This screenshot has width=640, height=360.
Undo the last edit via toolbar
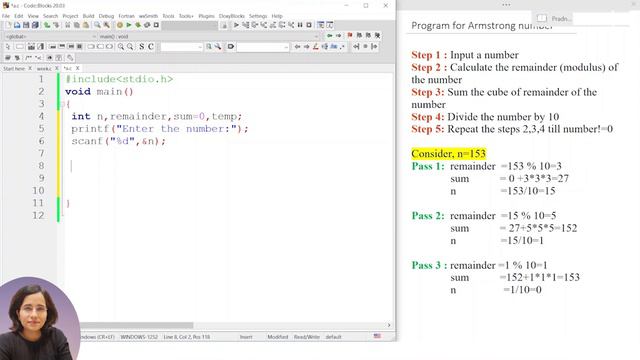click(x=47, y=25)
